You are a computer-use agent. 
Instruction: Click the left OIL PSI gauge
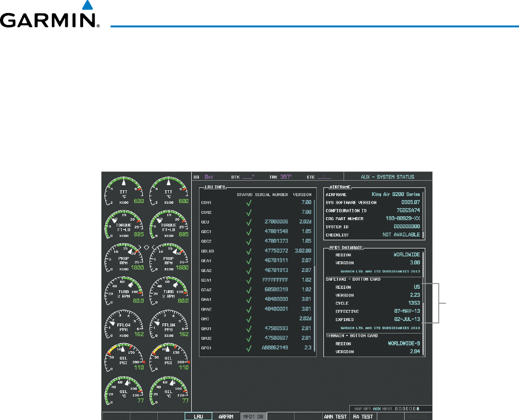[x=124, y=358]
